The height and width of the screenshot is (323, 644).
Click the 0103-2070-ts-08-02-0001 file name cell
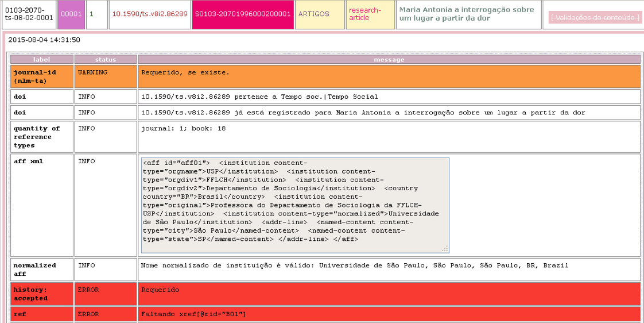click(29, 15)
